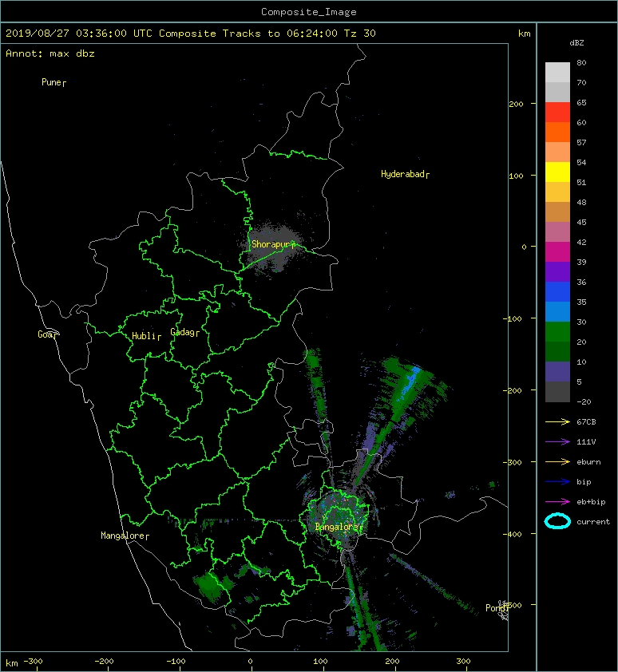The height and width of the screenshot is (672, 618).
Task: Click the magenta 39-42 dBZ color swatch
Action: (557, 252)
